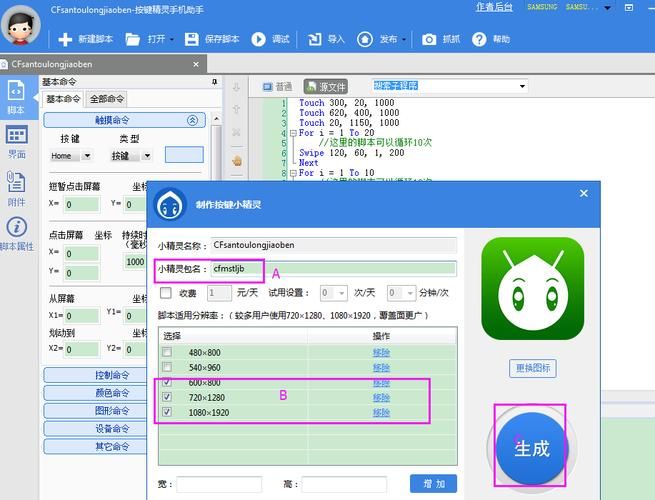
Task: Expand the 控制命令 section
Action: click(96, 375)
